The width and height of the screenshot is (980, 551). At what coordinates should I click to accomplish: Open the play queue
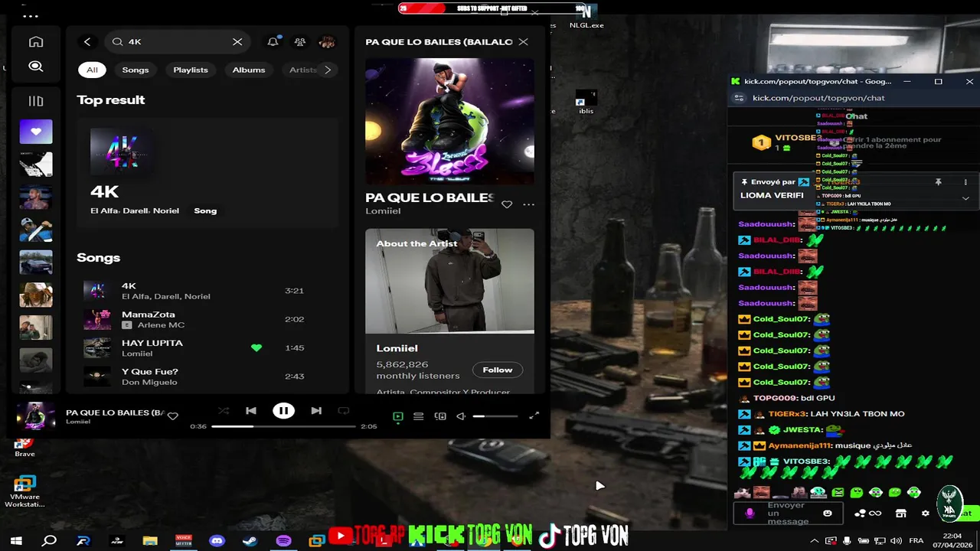pos(418,416)
